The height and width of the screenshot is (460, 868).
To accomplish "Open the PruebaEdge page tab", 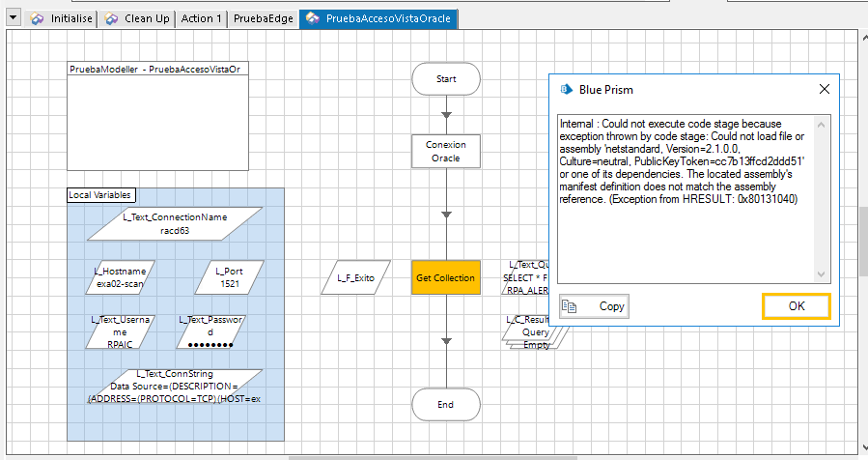I will pos(263,18).
